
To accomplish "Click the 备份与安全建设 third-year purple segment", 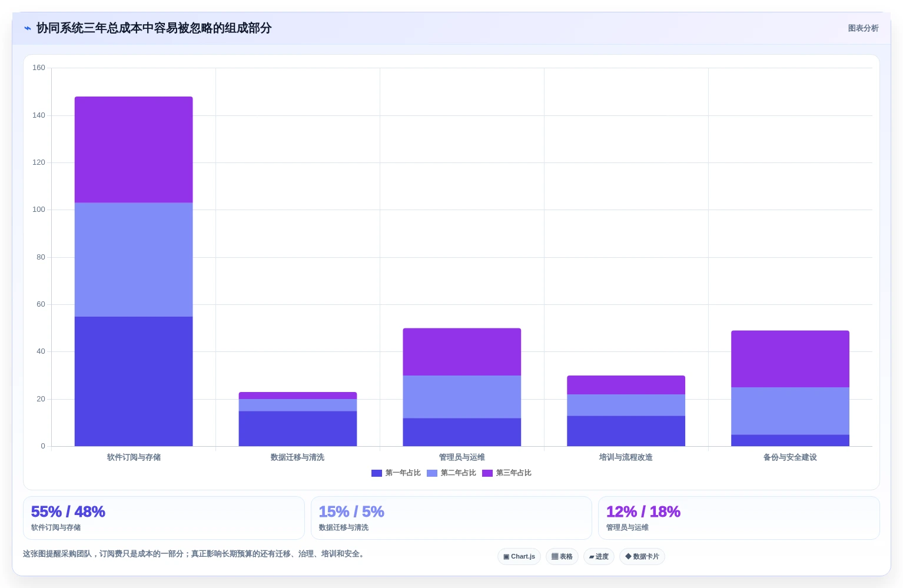I will click(x=790, y=359).
